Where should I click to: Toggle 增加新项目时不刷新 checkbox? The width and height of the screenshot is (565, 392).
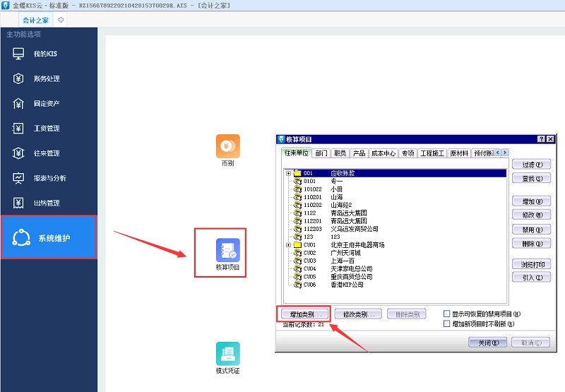(446, 323)
